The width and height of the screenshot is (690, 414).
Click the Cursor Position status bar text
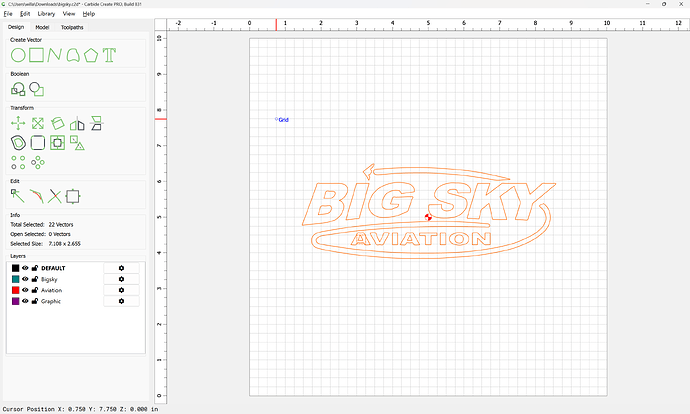80,409
